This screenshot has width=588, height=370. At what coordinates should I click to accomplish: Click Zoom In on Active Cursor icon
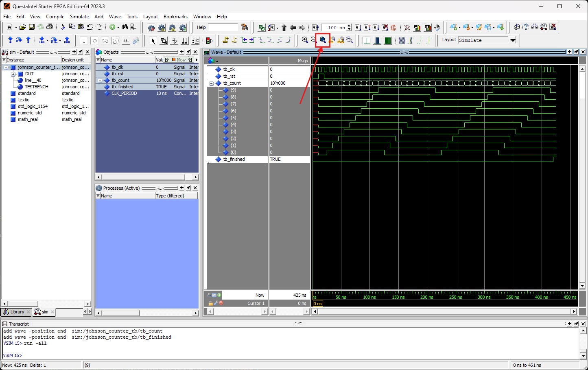coord(332,40)
